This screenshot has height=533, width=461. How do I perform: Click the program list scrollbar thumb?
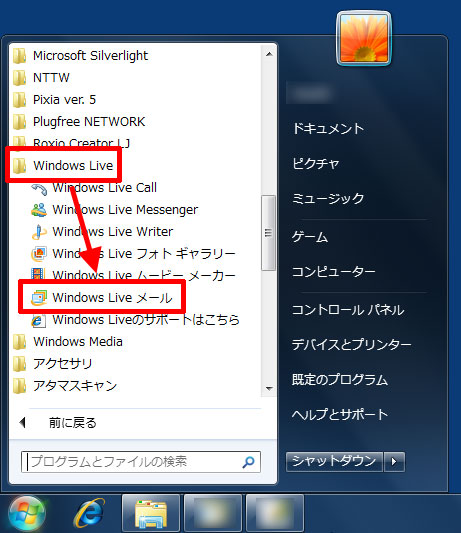269,233
